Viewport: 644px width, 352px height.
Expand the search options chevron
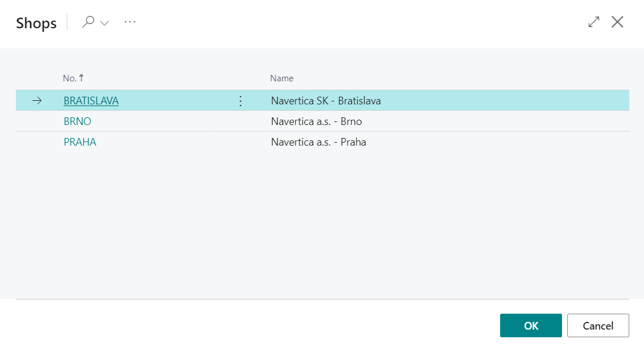tap(105, 23)
